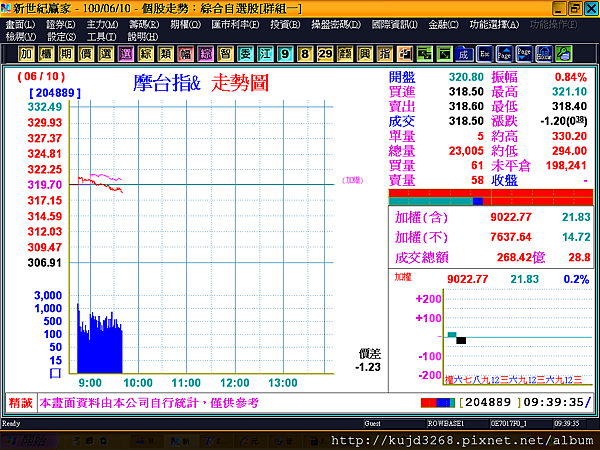Image resolution: width=600 pixels, height=450 pixels.
Task: Open the 期權(O) menu
Action: (x=185, y=24)
